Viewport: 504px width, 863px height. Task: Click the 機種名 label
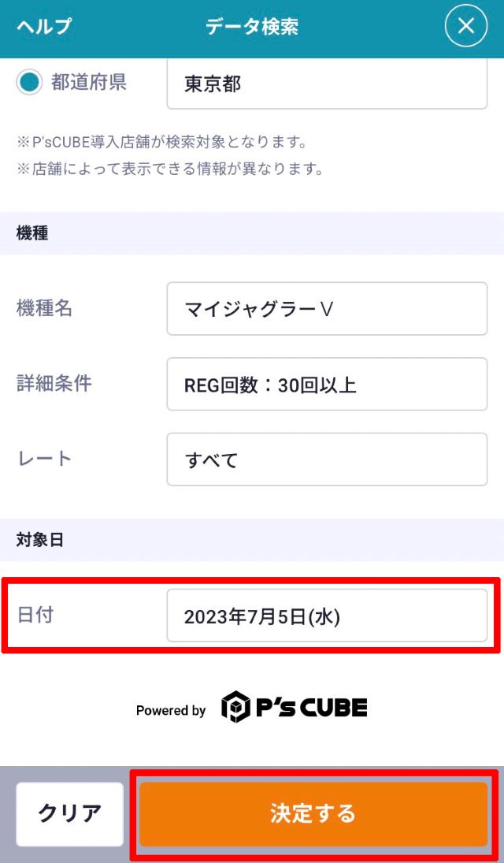(44, 308)
